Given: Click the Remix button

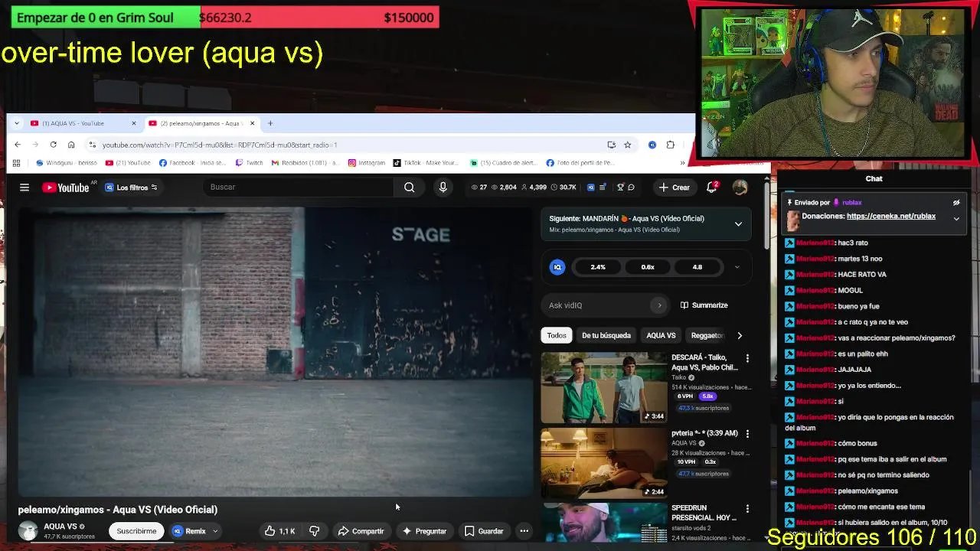Looking at the screenshot, I should point(189,531).
